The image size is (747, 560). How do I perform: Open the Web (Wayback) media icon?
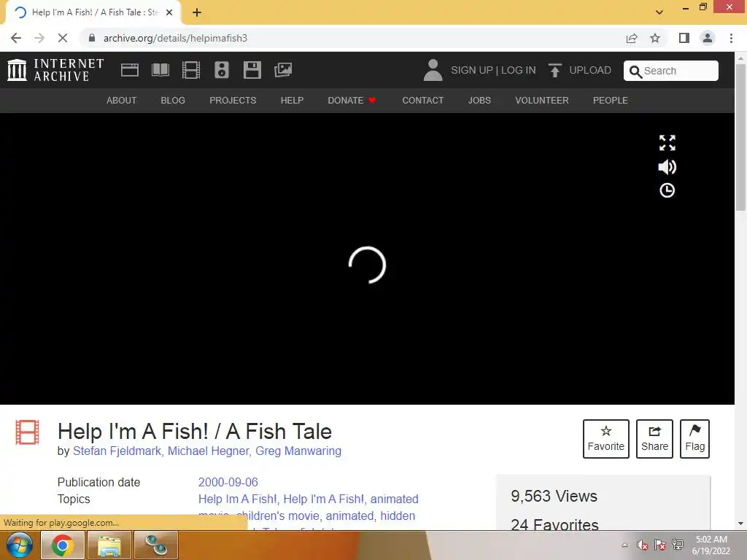[x=130, y=70]
